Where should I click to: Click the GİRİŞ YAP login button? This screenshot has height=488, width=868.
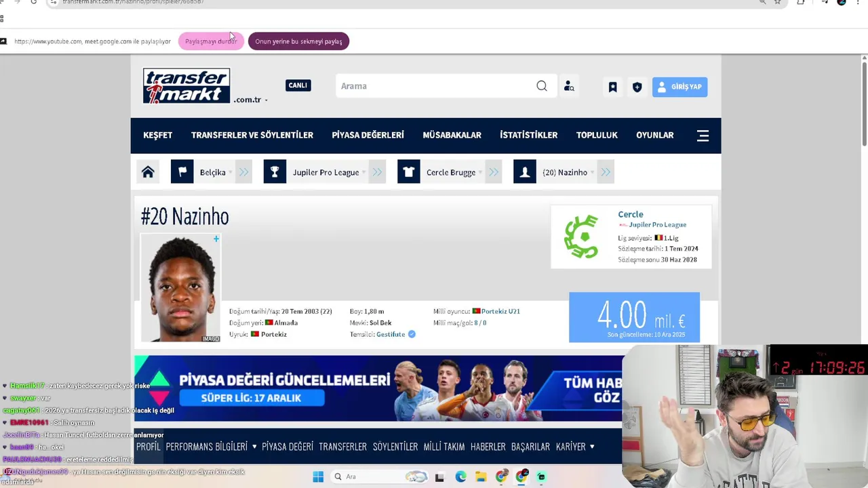pyautogui.click(x=679, y=87)
